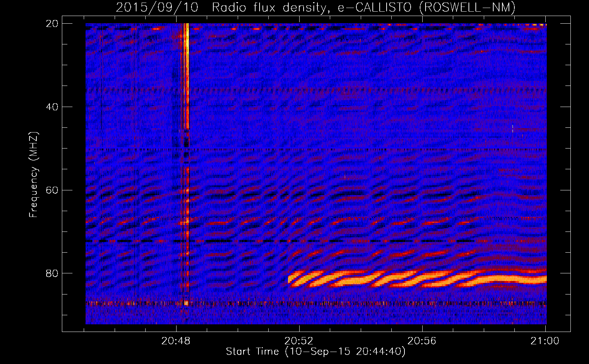Click the '20' frequency tick label
Viewport: 589px width, 364px height.
tap(52, 24)
